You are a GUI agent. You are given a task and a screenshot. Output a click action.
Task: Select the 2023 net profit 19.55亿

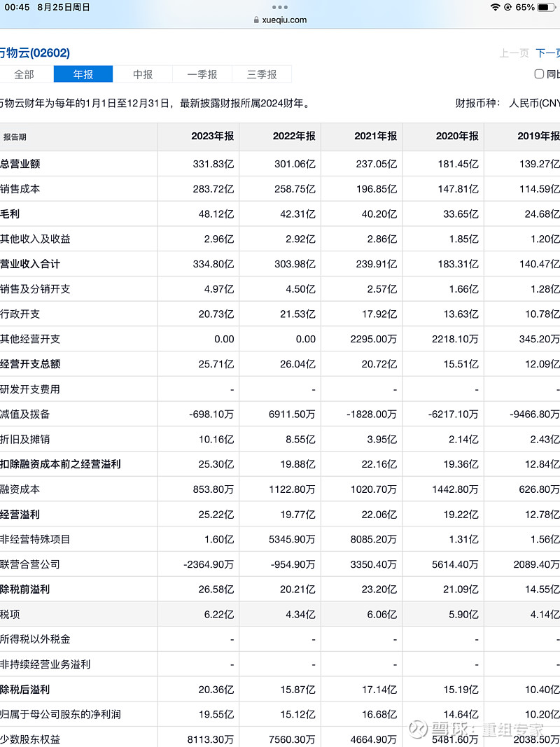pos(216,715)
